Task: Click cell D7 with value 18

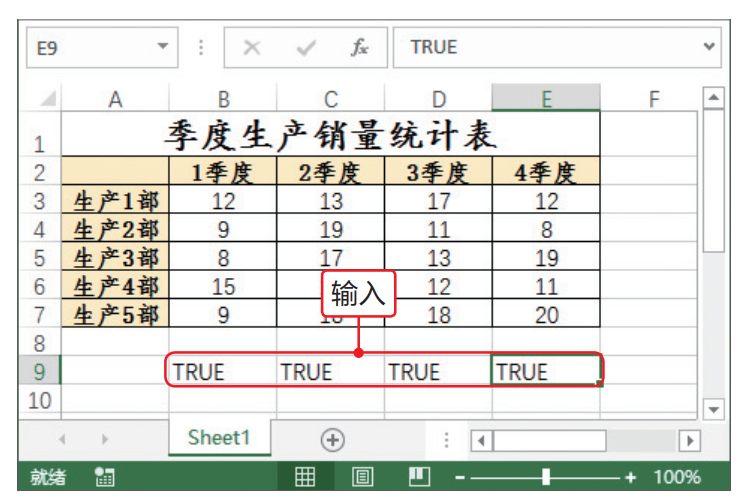Action: [438, 314]
